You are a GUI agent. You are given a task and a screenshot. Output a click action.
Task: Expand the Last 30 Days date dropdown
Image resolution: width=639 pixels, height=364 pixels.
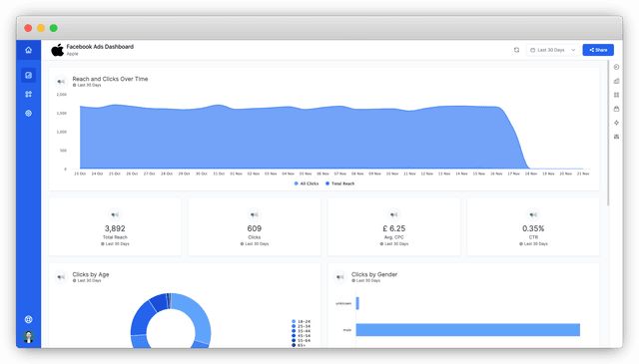(552, 50)
